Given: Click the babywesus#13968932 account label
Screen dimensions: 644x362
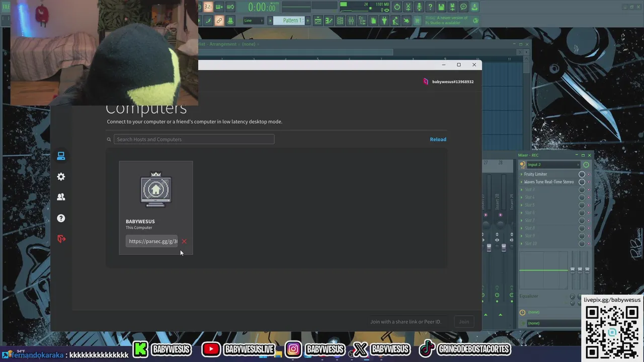Looking at the screenshot, I should pos(453,81).
